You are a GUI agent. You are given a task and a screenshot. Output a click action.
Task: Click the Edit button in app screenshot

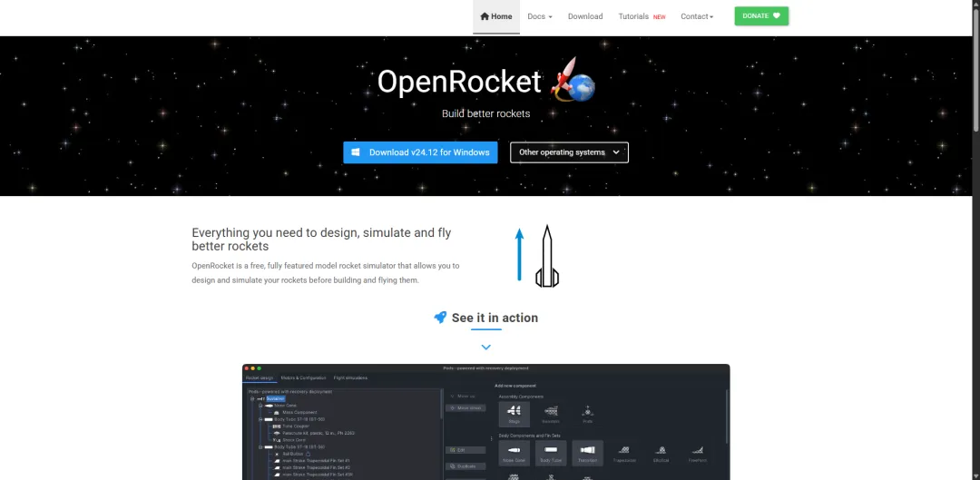pos(465,450)
